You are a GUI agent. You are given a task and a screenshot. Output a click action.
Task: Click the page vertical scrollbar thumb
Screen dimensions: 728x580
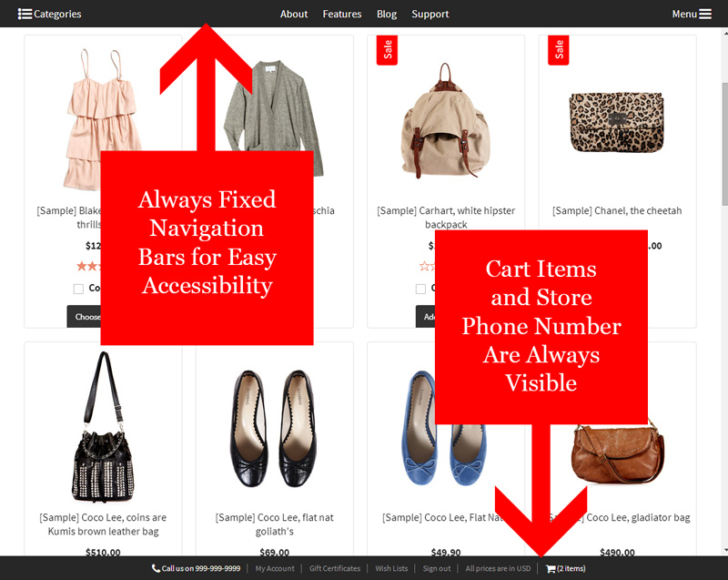click(724, 144)
